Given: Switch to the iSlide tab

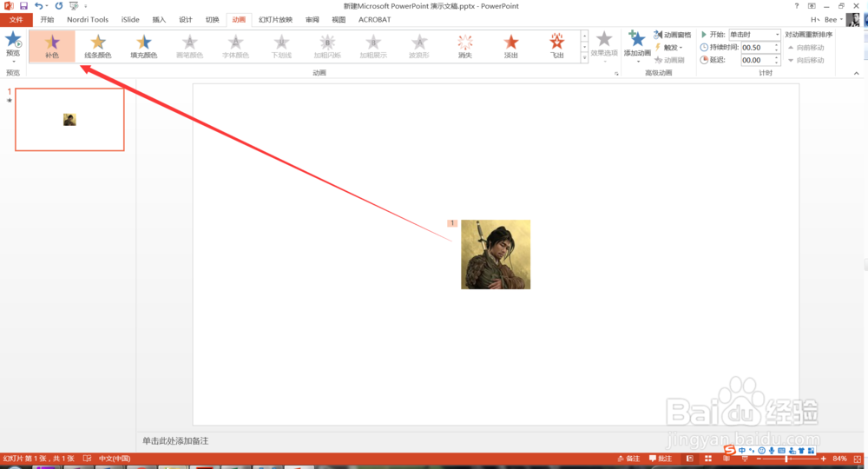Looking at the screenshot, I should [x=131, y=20].
